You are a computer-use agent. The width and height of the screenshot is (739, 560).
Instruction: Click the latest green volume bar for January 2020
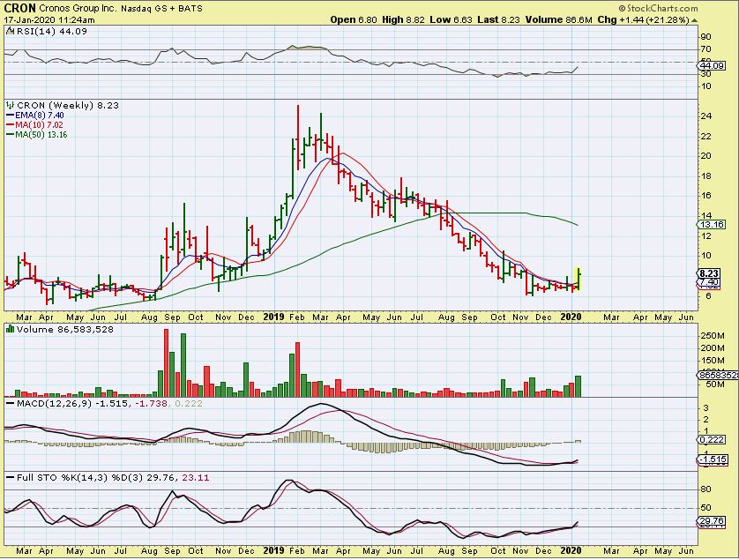(579, 386)
